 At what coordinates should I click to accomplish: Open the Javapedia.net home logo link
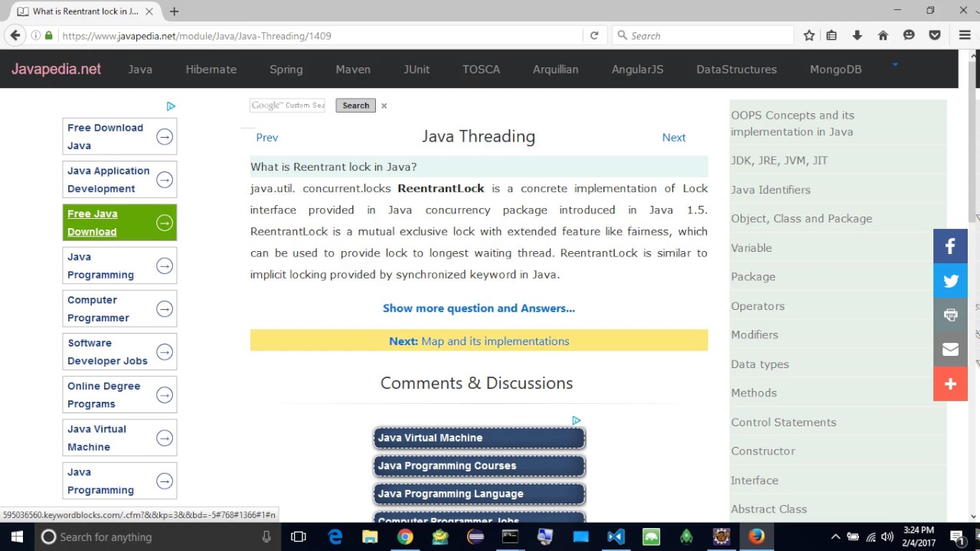point(56,69)
